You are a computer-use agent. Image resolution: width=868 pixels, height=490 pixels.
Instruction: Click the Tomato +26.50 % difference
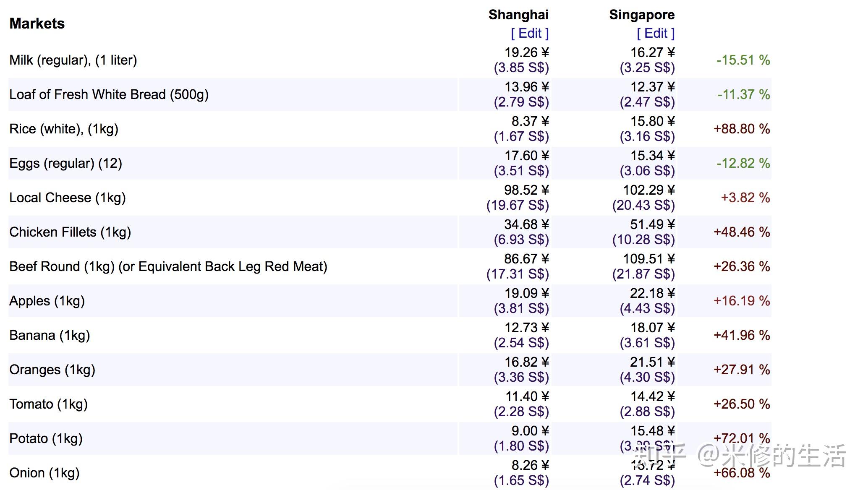click(742, 404)
